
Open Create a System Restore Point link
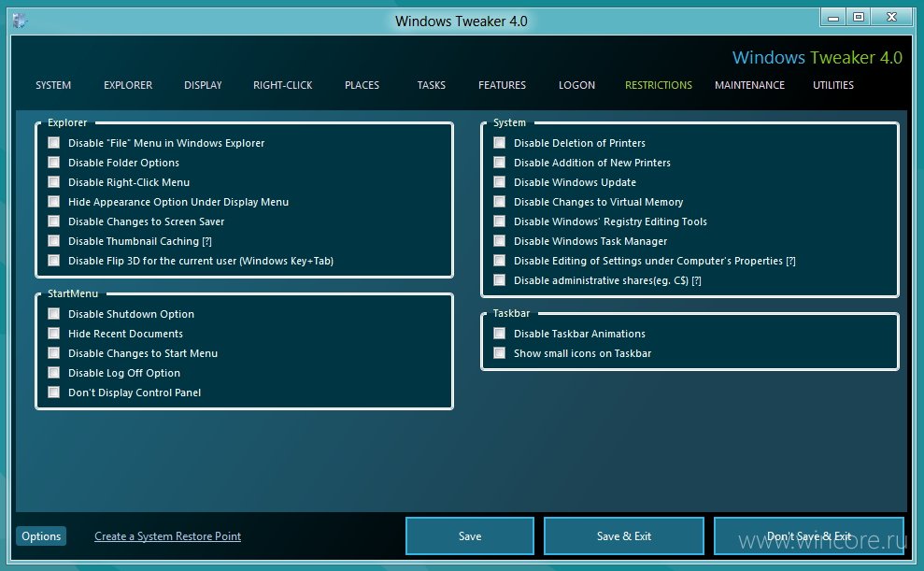point(167,536)
